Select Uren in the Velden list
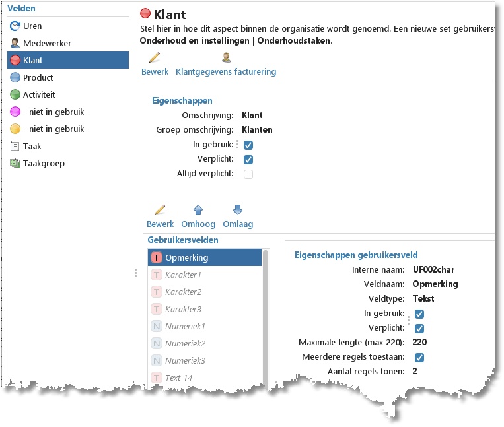 point(68,26)
